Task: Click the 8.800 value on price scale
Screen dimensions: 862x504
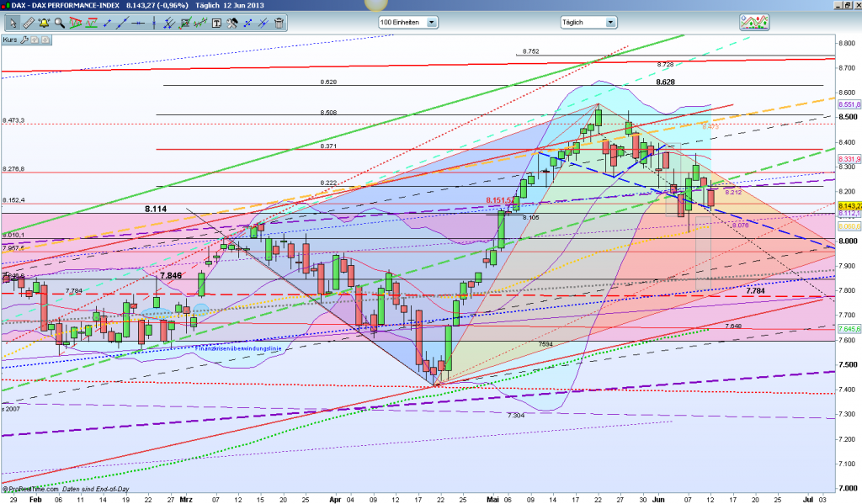Action: tap(847, 43)
